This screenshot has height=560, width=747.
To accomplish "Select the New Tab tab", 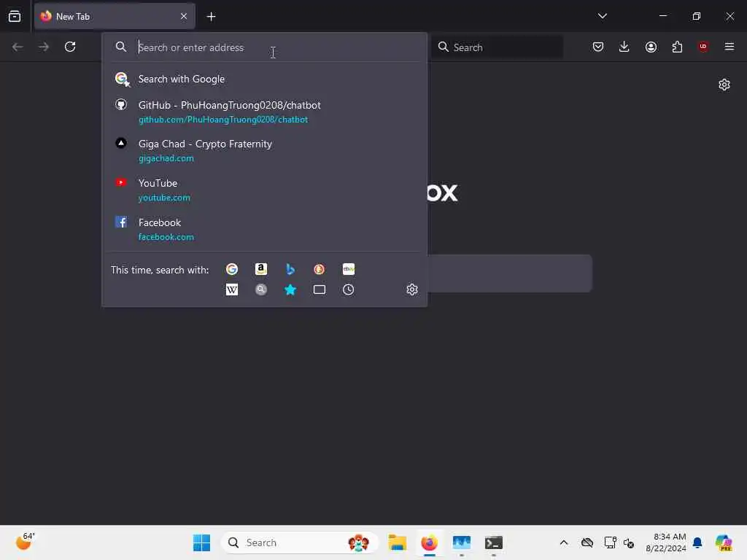I will pyautogui.click(x=115, y=17).
